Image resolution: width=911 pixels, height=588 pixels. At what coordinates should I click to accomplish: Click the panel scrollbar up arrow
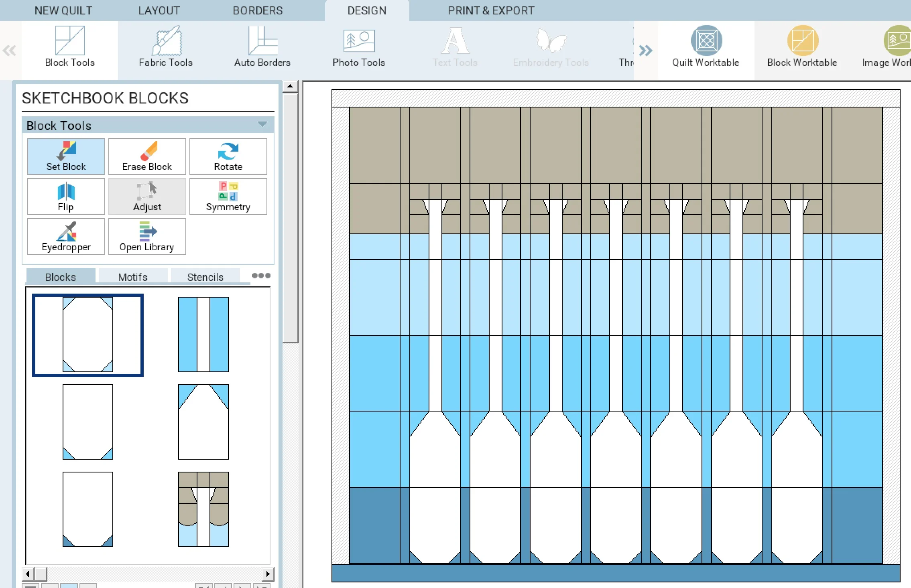tap(290, 86)
